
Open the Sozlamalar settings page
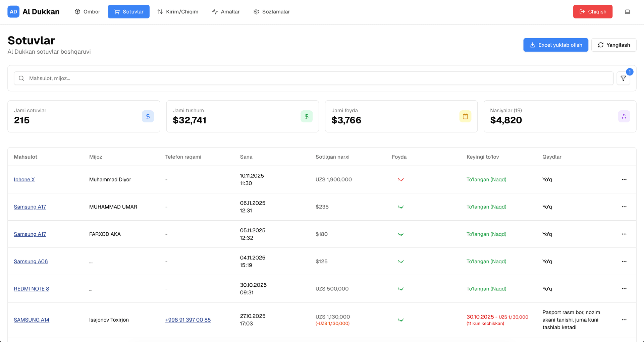pyautogui.click(x=271, y=12)
